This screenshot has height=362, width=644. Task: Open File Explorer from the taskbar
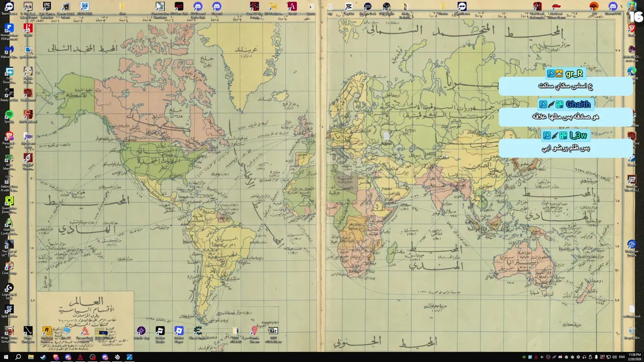(x=31, y=357)
